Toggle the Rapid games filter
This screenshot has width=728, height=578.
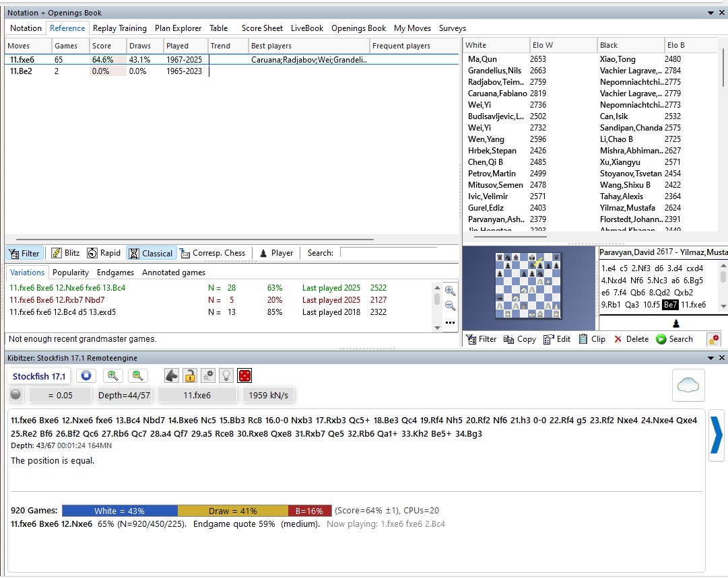[104, 253]
